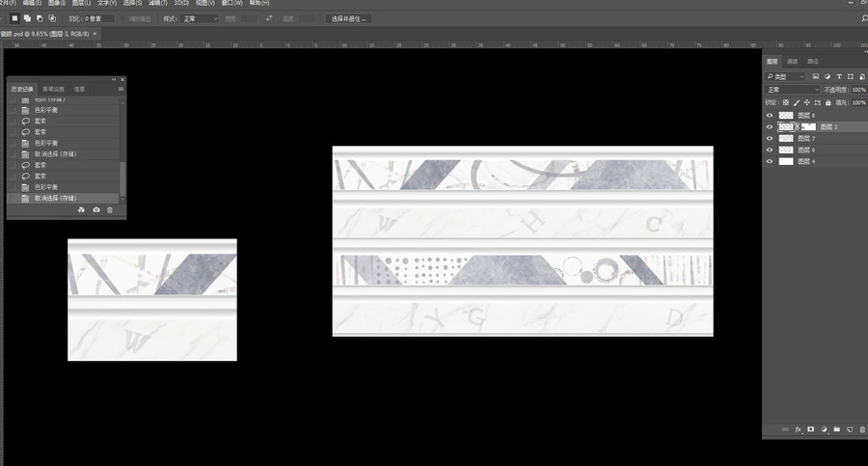Click History panel scrollbar down arrow
This screenshot has width=868, height=466.
(x=122, y=199)
